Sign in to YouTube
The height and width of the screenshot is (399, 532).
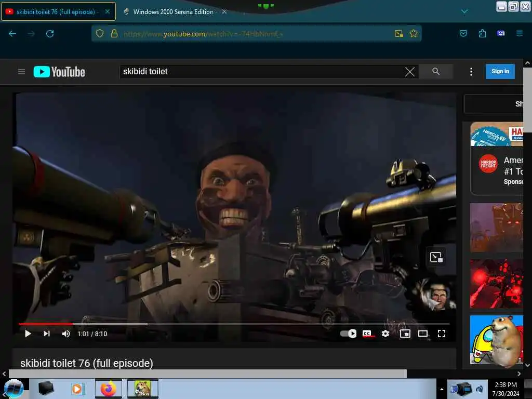[x=500, y=71]
